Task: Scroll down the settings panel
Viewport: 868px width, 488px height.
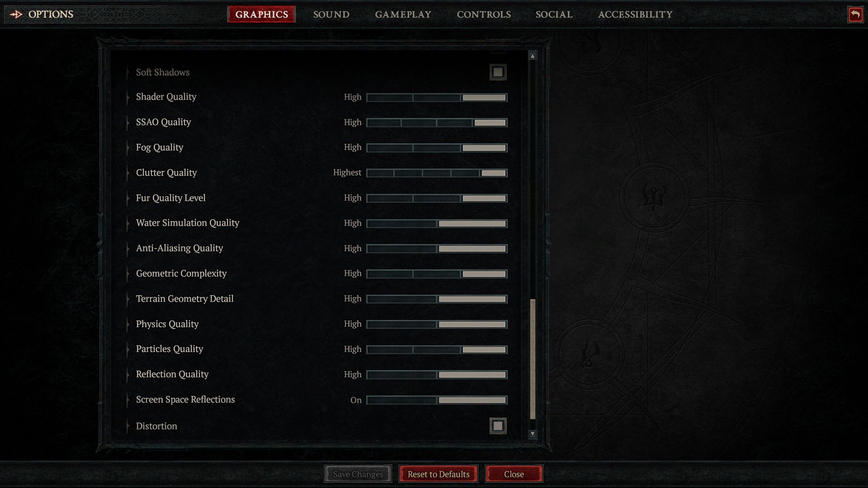Action: pos(533,434)
